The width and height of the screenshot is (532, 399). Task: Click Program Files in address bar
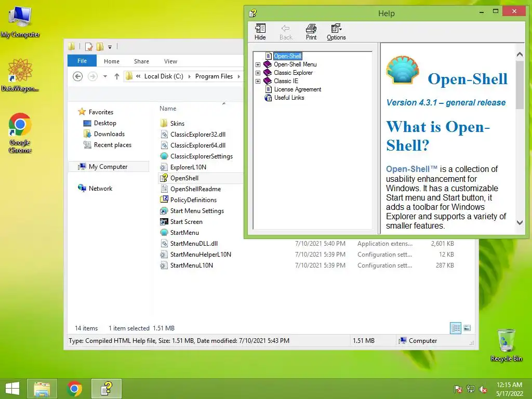tap(214, 76)
